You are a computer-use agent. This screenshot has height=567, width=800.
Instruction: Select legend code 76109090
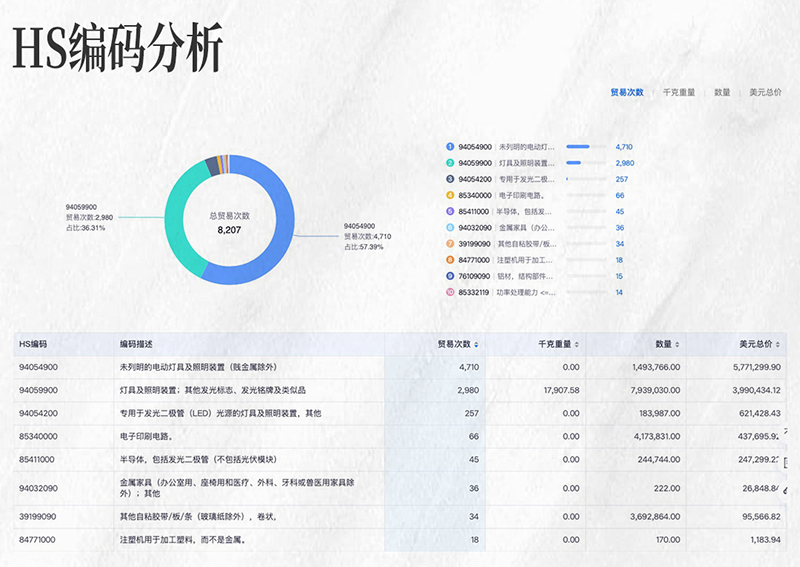pos(474,276)
